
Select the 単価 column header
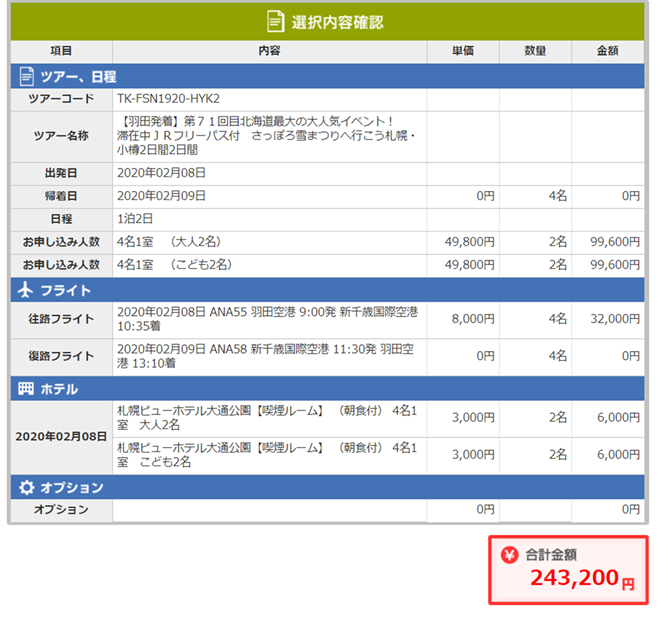(462, 50)
